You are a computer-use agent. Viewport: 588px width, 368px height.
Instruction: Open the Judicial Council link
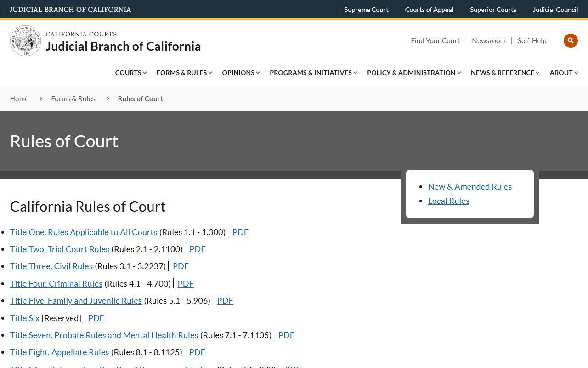555,10
